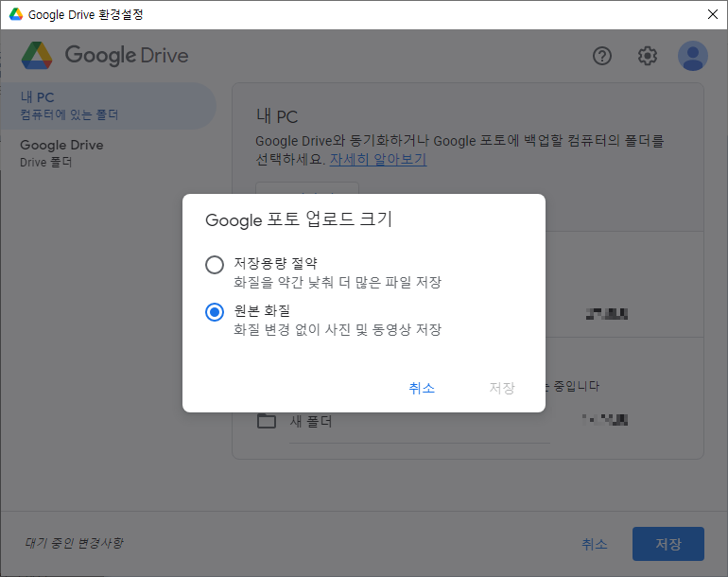Click the 내 PC section heading
728x577 pixels.
277,116
